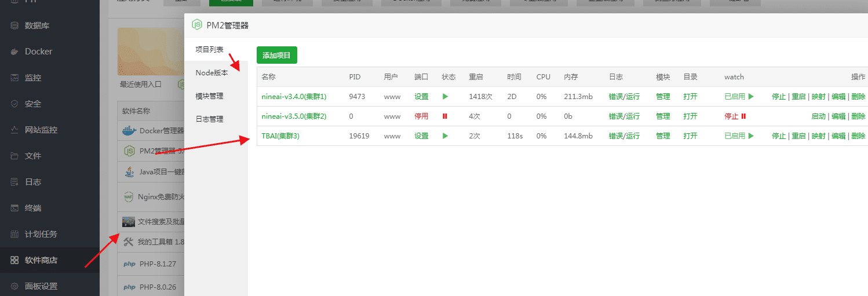Click 重启 action for TBAI
This screenshot has width=868, height=296.
tap(798, 136)
